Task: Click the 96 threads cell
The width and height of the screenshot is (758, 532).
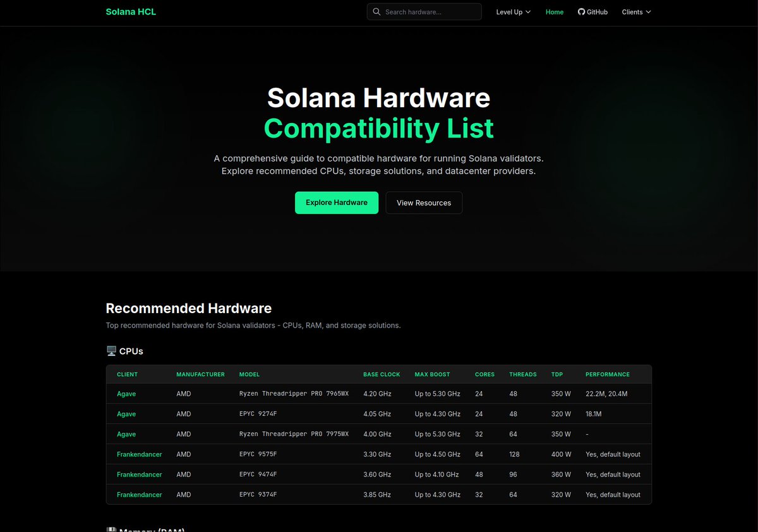Action: tap(514, 475)
